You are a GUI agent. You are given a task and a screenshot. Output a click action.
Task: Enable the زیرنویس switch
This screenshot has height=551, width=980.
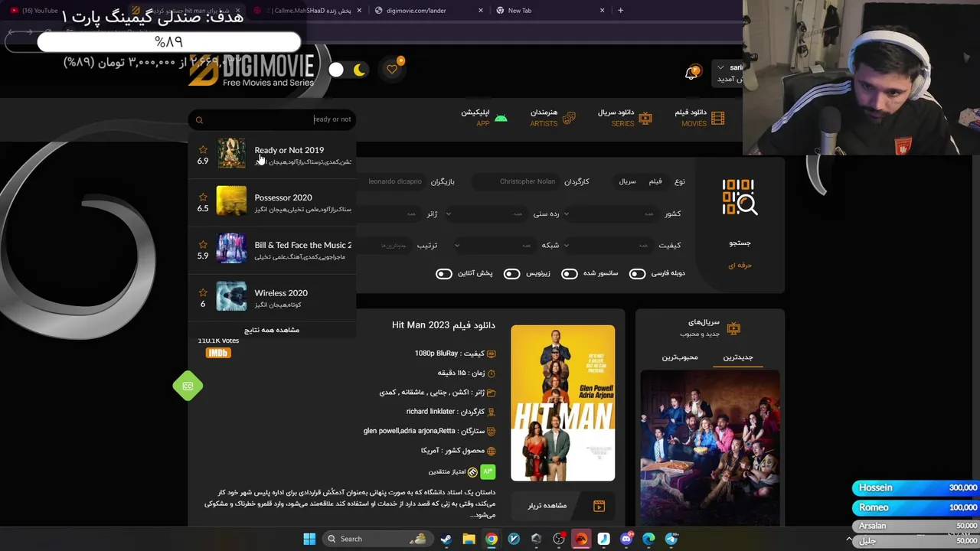[511, 273]
